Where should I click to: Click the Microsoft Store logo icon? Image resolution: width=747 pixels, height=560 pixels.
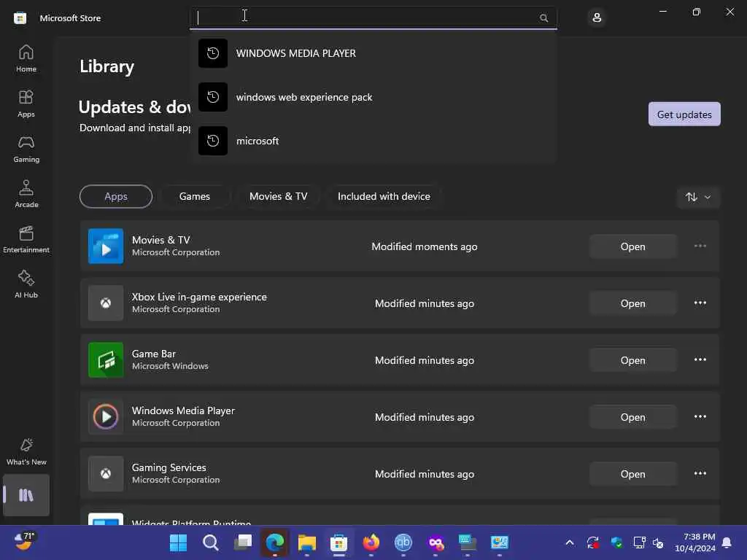(x=20, y=18)
